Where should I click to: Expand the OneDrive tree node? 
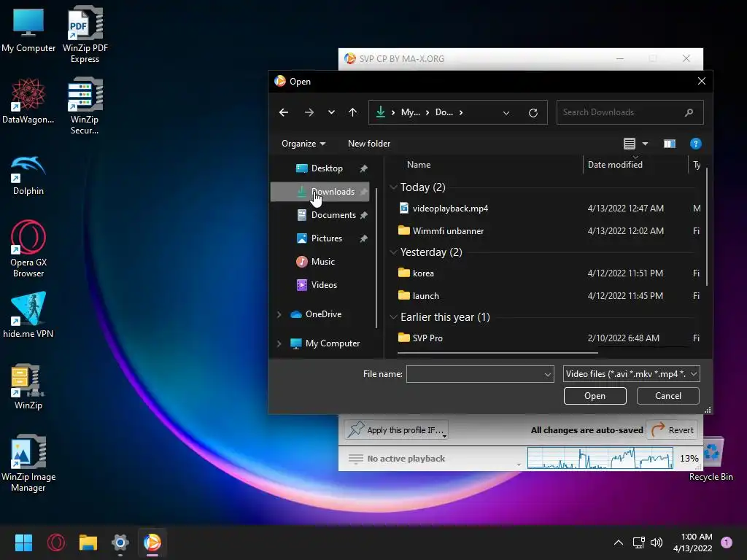click(279, 314)
